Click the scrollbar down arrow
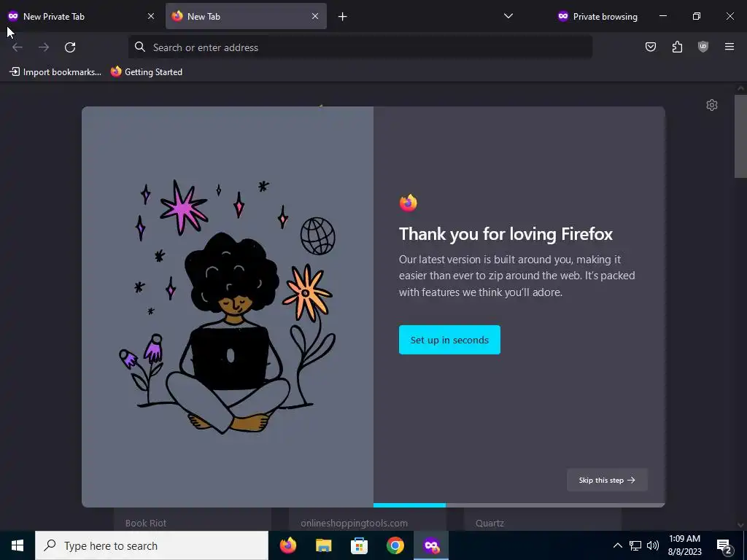Screen dimensions: 747x560 [x=740, y=525]
